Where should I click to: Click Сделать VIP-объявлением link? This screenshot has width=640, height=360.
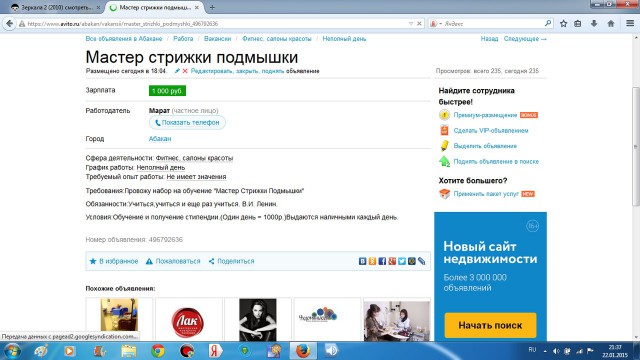pyautogui.click(x=491, y=131)
